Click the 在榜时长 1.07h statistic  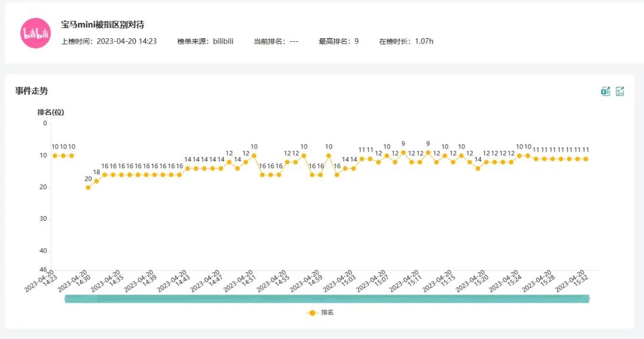405,41
